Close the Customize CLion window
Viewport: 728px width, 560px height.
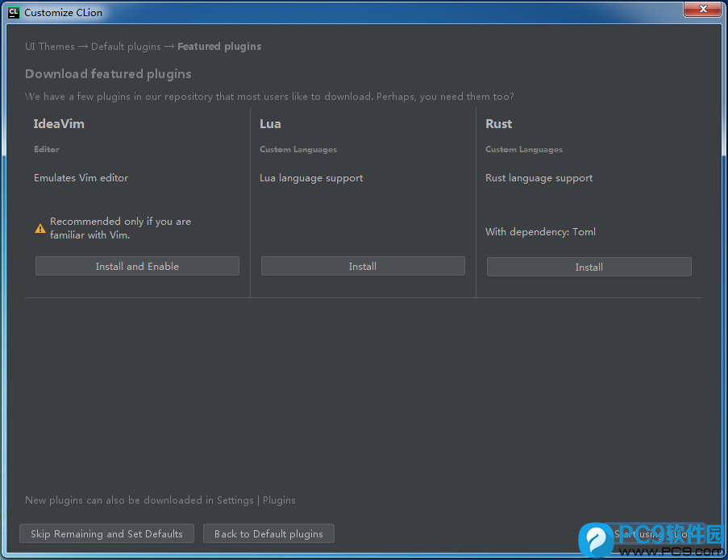click(703, 9)
